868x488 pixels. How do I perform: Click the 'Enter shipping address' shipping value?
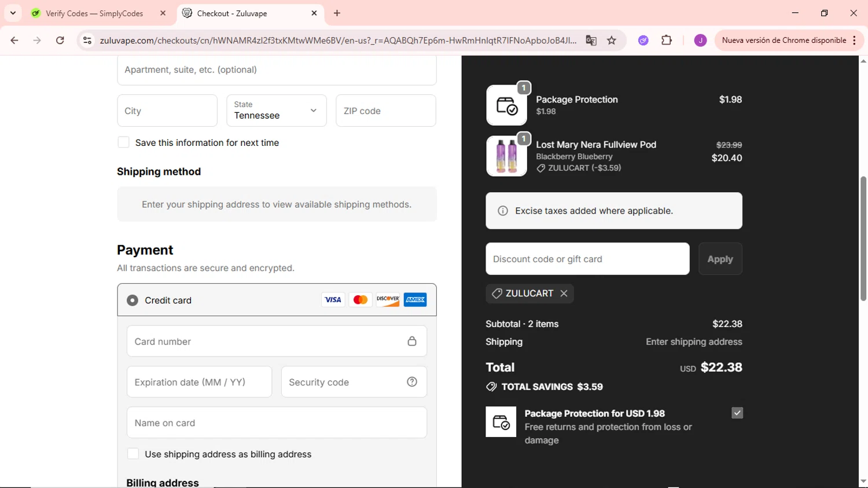point(694,342)
